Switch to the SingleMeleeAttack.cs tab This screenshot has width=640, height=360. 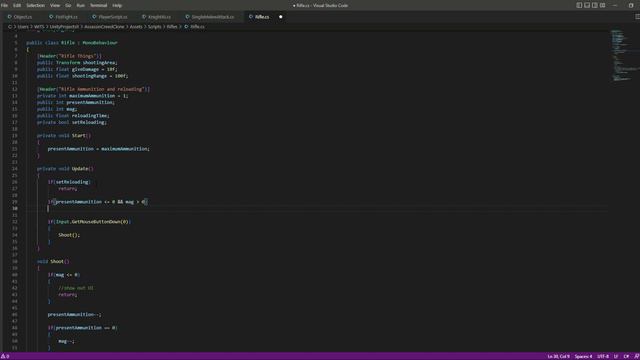[x=210, y=17]
